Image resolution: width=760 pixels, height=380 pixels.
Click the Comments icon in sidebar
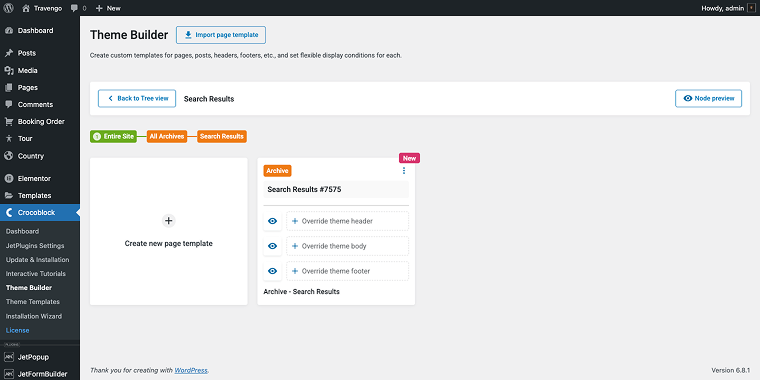(9, 105)
